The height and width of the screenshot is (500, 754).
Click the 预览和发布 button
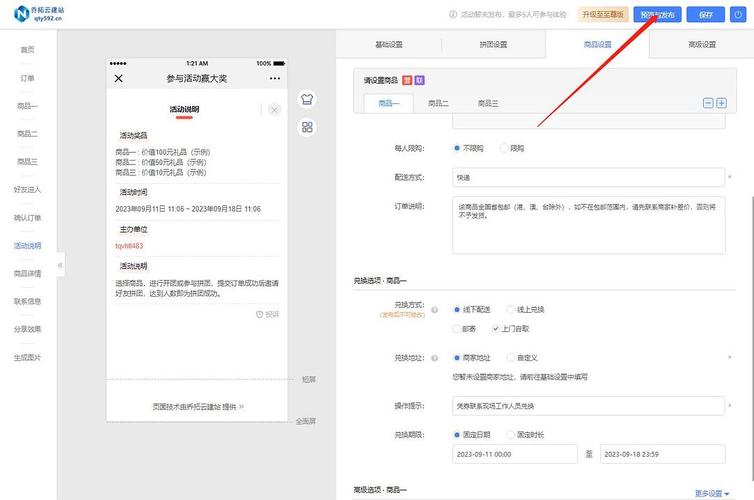tap(657, 15)
